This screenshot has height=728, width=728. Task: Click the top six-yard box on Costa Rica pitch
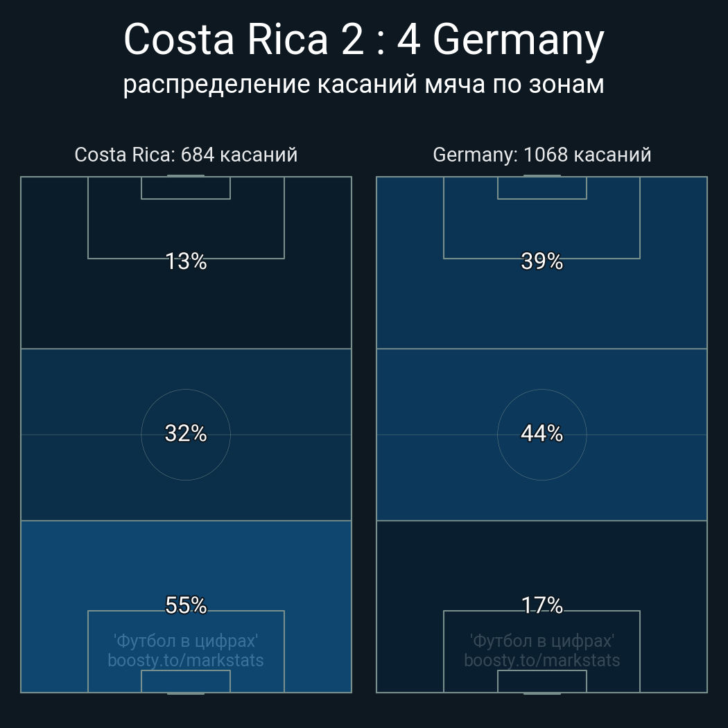coord(186,188)
